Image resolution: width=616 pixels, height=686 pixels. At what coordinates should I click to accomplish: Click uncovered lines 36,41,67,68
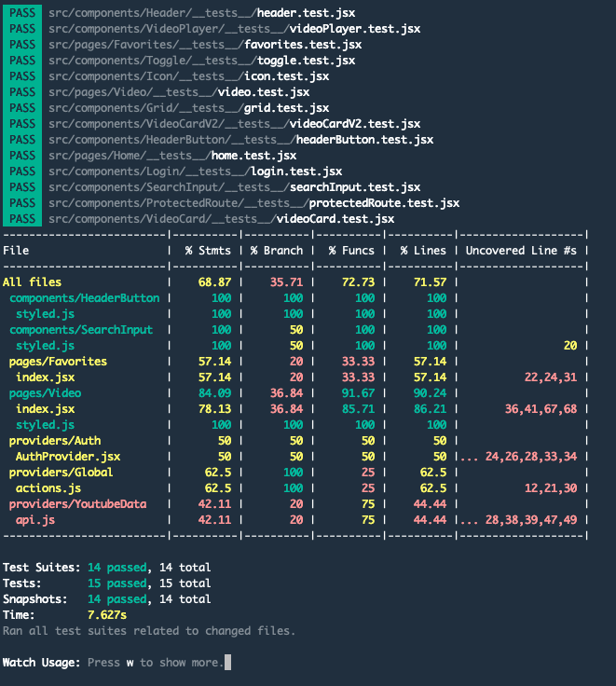point(541,409)
